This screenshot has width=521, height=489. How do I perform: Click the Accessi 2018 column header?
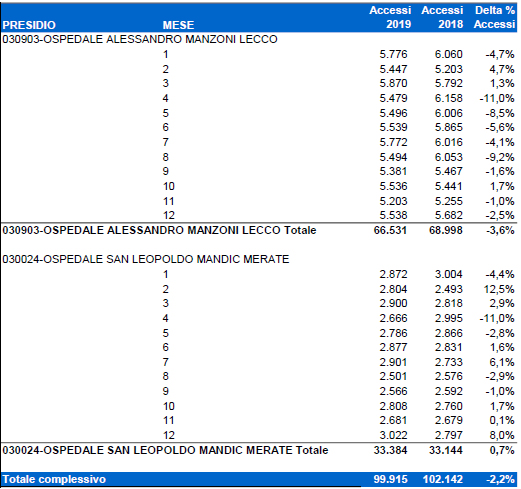[442, 17]
